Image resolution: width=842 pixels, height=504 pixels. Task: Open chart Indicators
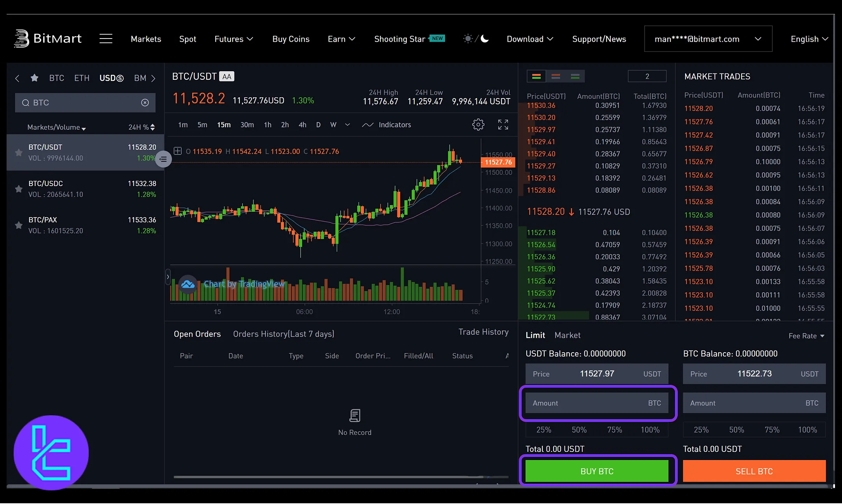coord(387,125)
